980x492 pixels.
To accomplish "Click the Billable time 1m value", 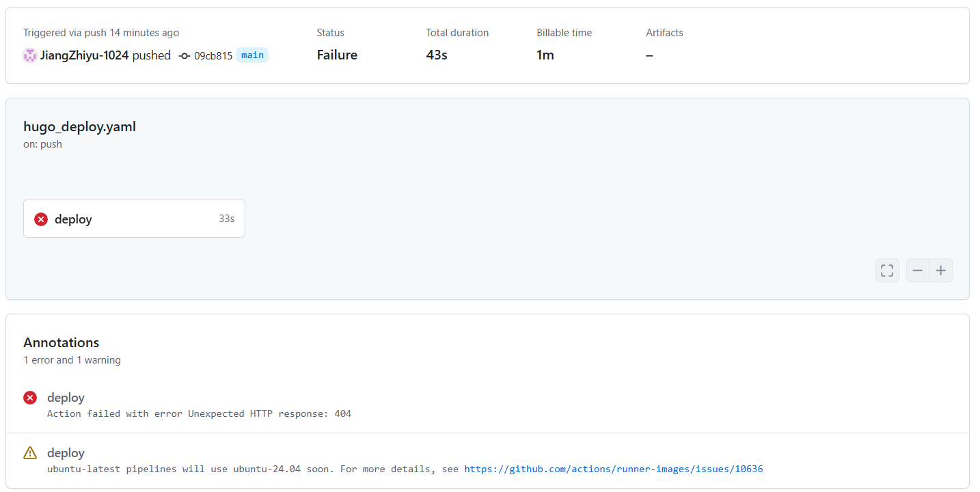I will click(545, 55).
